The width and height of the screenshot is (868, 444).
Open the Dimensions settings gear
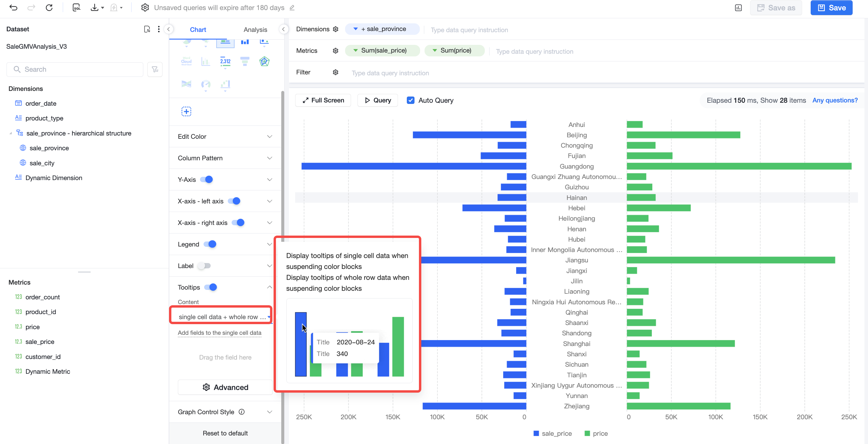tap(336, 29)
